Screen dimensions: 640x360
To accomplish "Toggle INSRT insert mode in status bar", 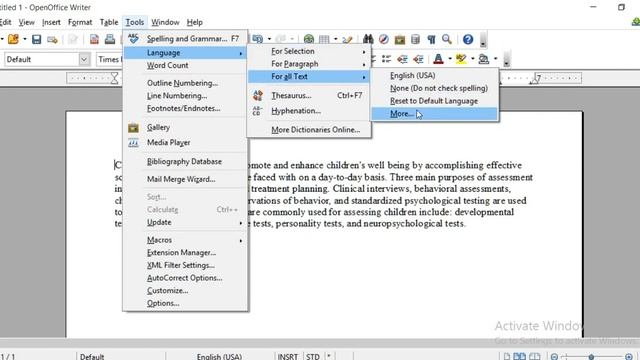I will pyautogui.click(x=288, y=356).
